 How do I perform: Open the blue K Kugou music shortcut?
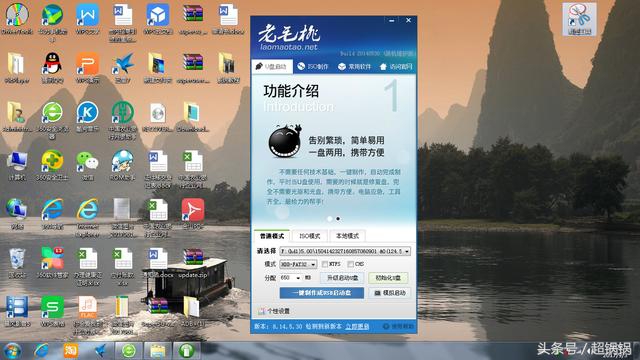point(87,117)
